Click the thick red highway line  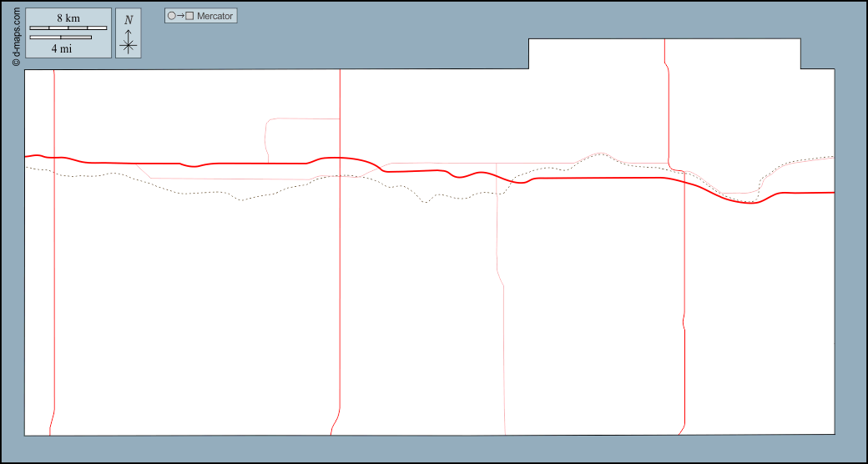tap(250, 164)
